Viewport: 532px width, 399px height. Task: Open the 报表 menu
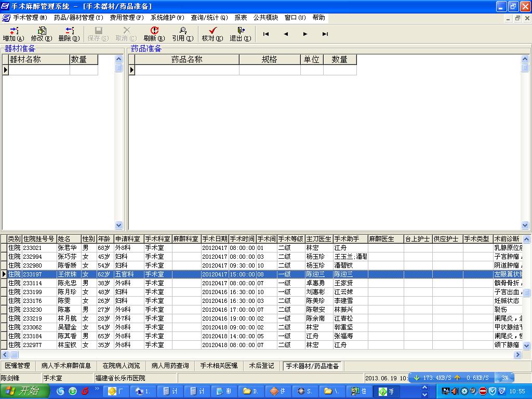241,18
